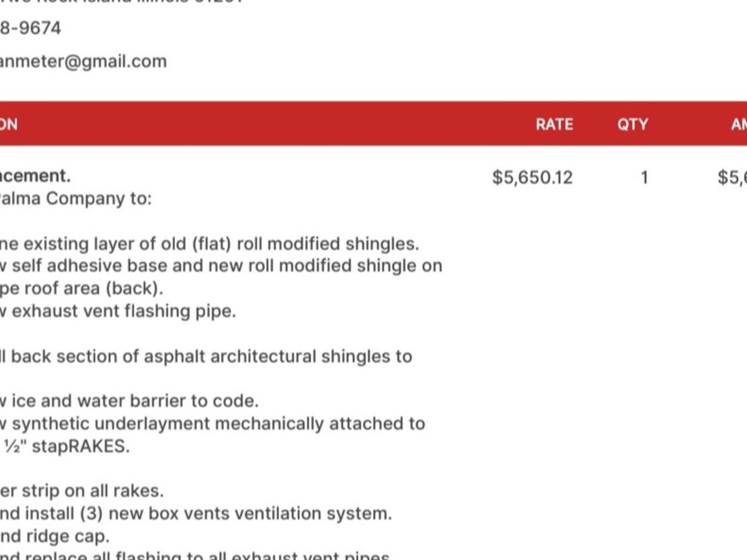Click the partially visible amount value

732,177
